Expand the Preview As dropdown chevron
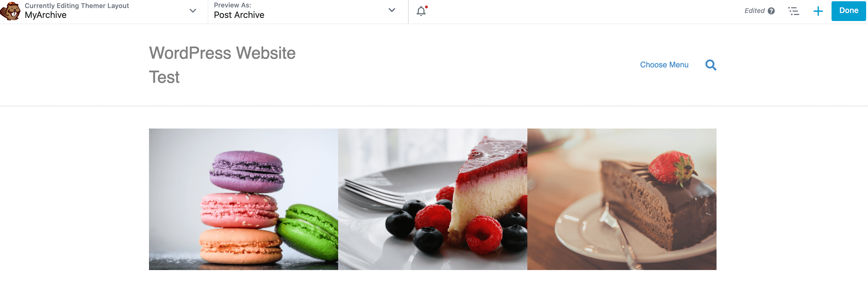The width and height of the screenshot is (868, 283). point(392,10)
